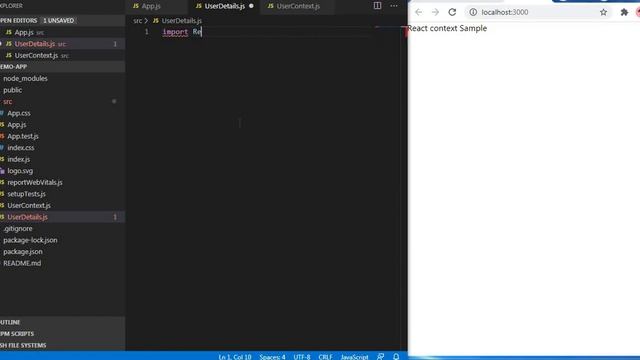Open the browser extensions puzzle icon
640x360 pixels.
624,12
